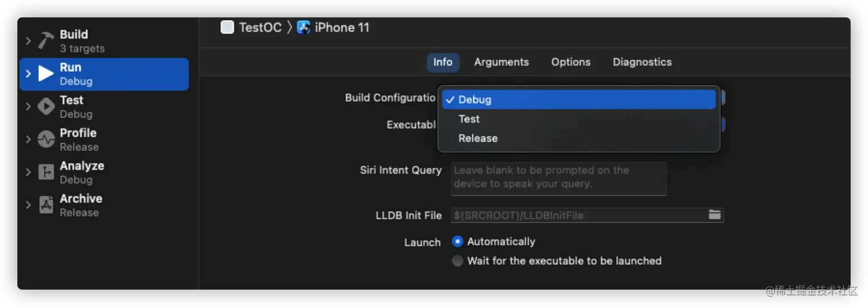Click the Run play icon

(46, 74)
